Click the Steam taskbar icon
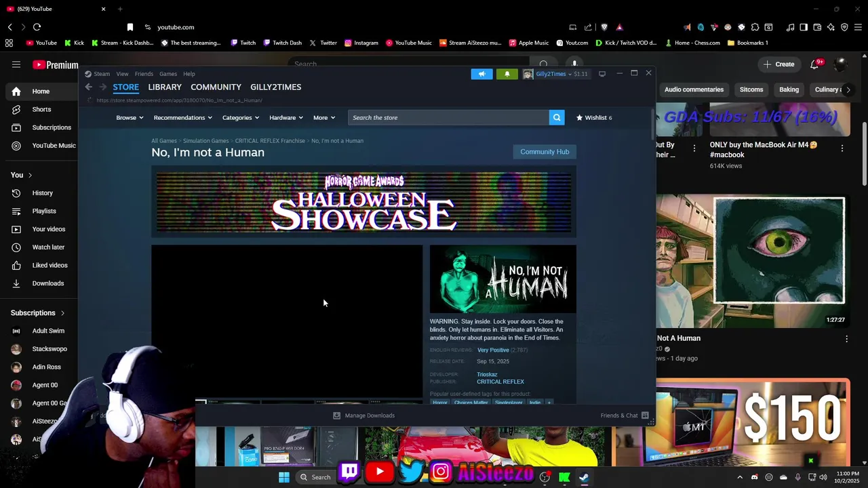 click(584, 477)
